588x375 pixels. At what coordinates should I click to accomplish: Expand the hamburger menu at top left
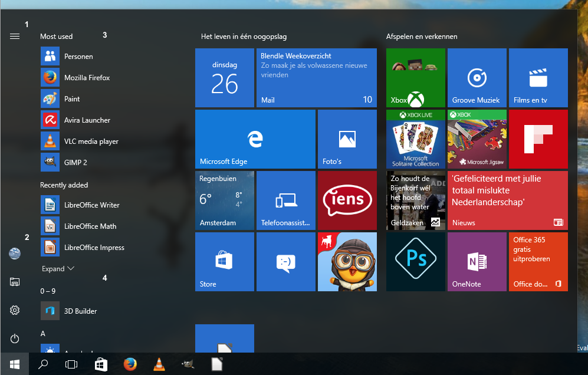(15, 37)
